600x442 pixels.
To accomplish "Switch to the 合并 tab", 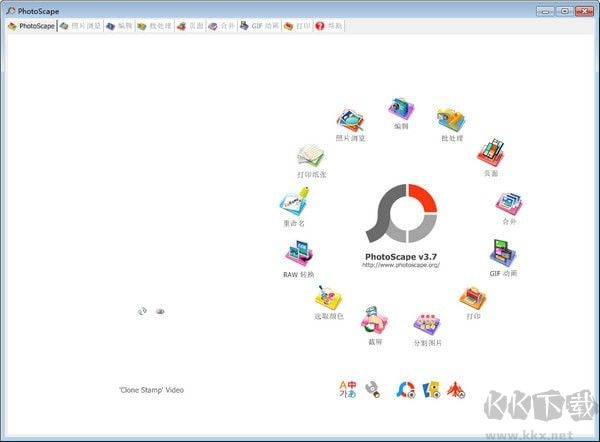I will pyautogui.click(x=222, y=26).
